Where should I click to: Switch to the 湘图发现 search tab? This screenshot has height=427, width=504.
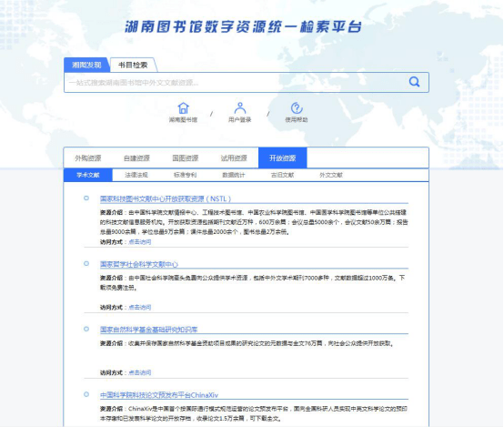(x=86, y=65)
